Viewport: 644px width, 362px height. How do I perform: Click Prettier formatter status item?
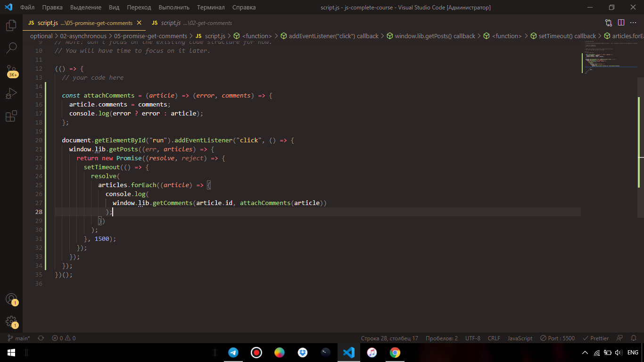click(x=596, y=338)
